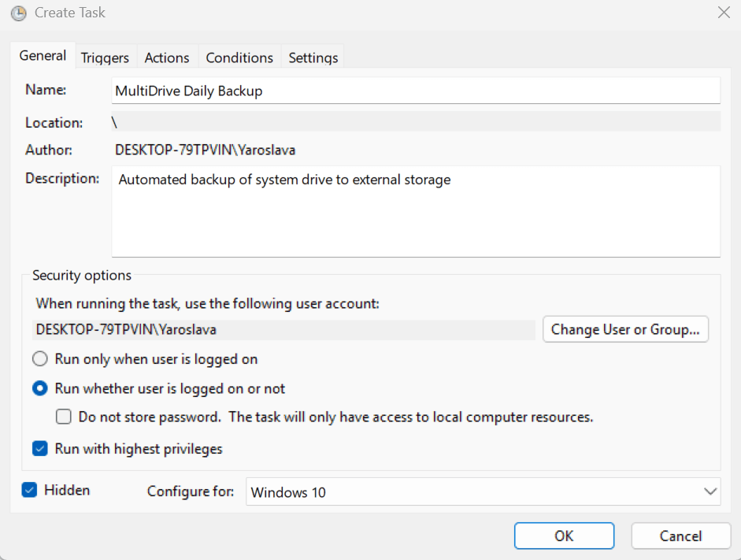Image resolution: width=741 pixels, height=560 pixels.
Task: Choose "Run whether user is logged on or not"
Action: [40, 388]
